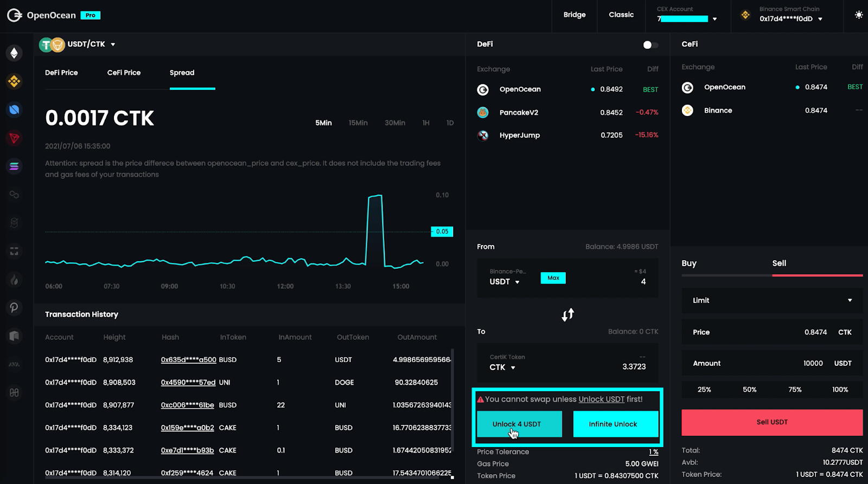The width and height of the screenshot is (868, 484).
Task: Select the Solana network sidebar icon
Action: (14, 166)
